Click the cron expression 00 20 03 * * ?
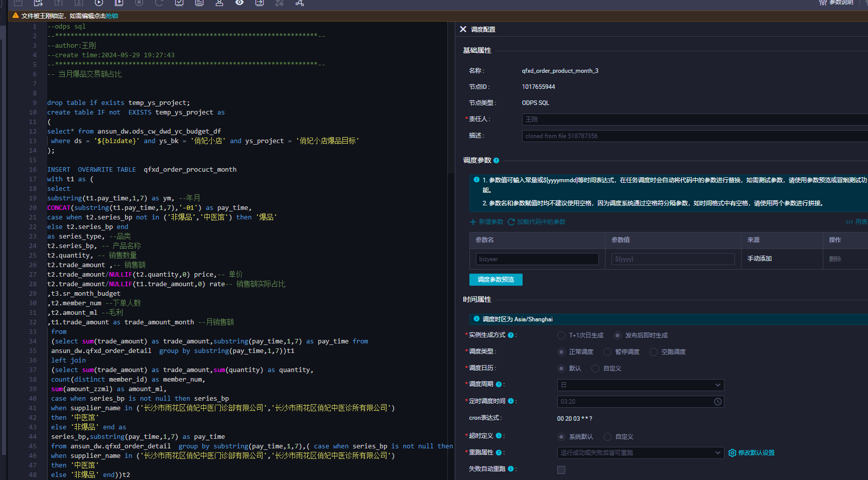Viewport: 868px width, 480px height. [x=574, y=419]
